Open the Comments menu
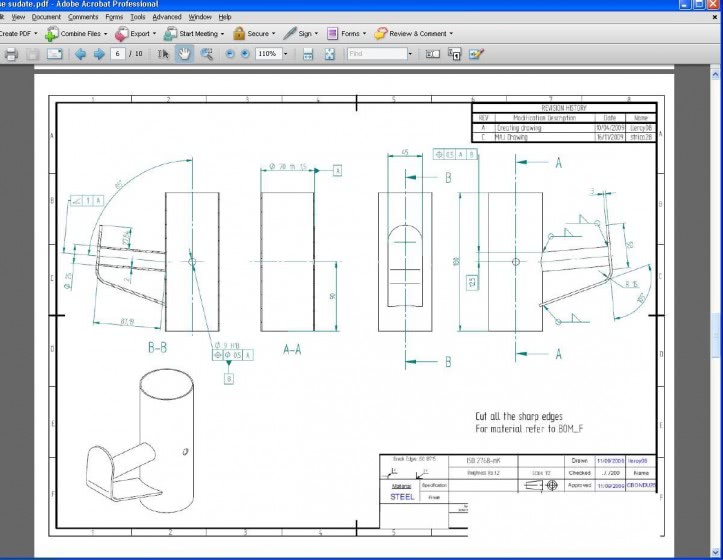 83,17
